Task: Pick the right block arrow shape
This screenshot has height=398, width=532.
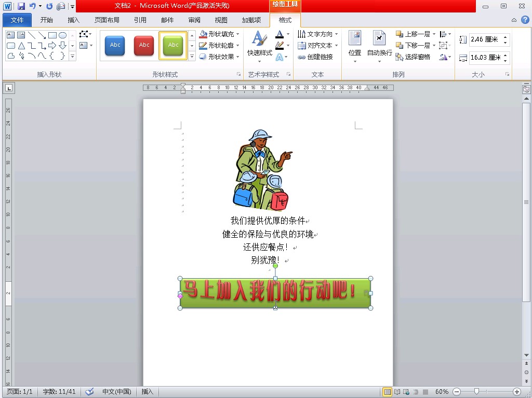Action: tap(52, 46)
